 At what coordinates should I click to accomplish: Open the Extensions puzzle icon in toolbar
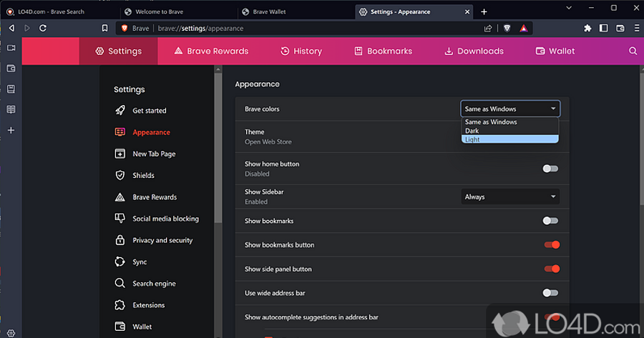[587, 28]
